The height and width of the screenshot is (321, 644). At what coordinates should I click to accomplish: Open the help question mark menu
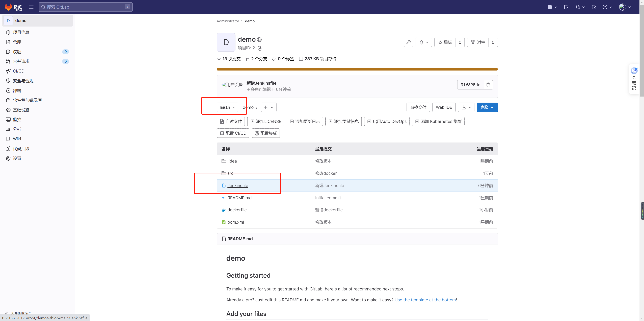tap(607, 7)
